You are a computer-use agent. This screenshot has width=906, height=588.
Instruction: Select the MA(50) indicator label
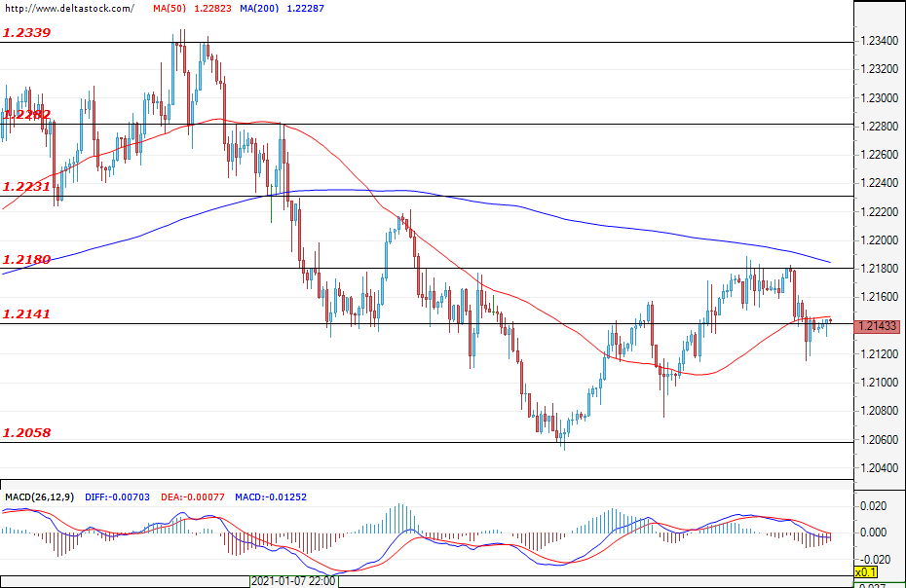[169, 9]
